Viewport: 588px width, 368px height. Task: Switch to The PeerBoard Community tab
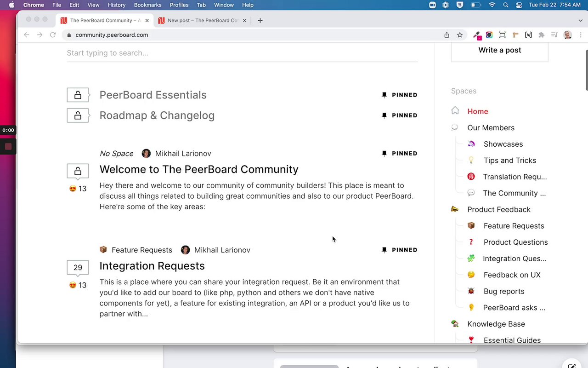point(105,20)
